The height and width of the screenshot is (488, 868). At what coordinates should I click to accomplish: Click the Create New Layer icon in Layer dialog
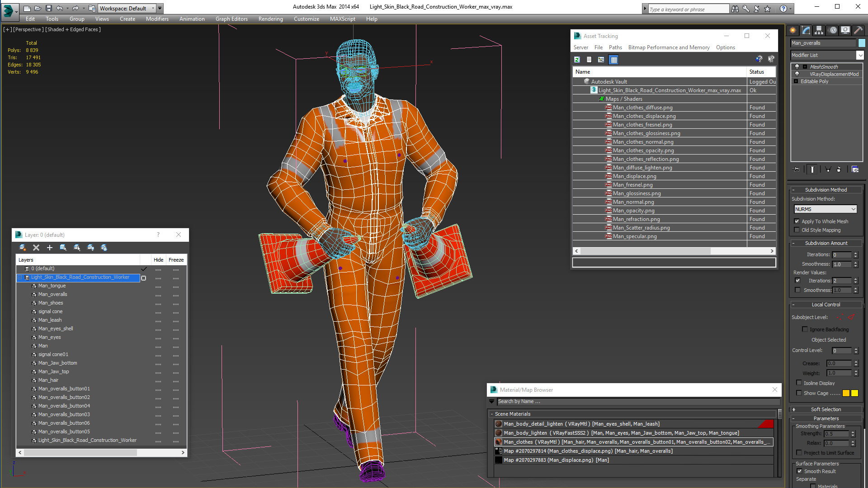pos(23,248)
